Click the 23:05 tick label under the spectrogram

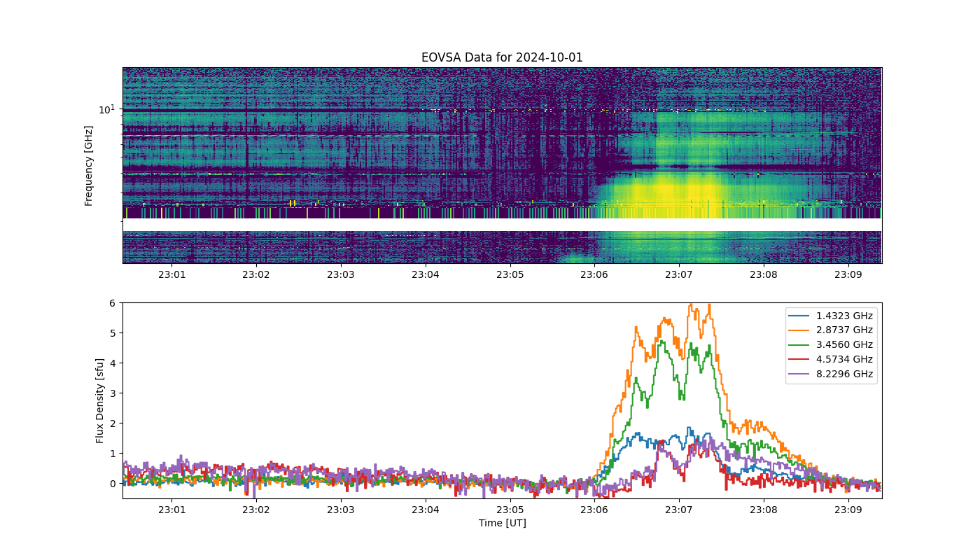(x=510, y=274)
